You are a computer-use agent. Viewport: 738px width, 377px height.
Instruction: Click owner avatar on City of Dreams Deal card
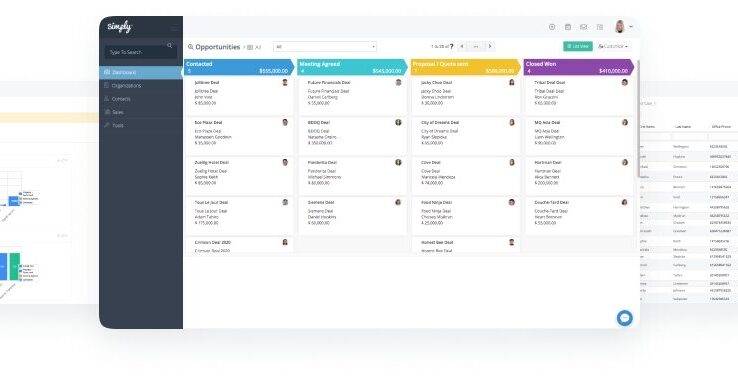pyautogui.click(x=512, y=122)
